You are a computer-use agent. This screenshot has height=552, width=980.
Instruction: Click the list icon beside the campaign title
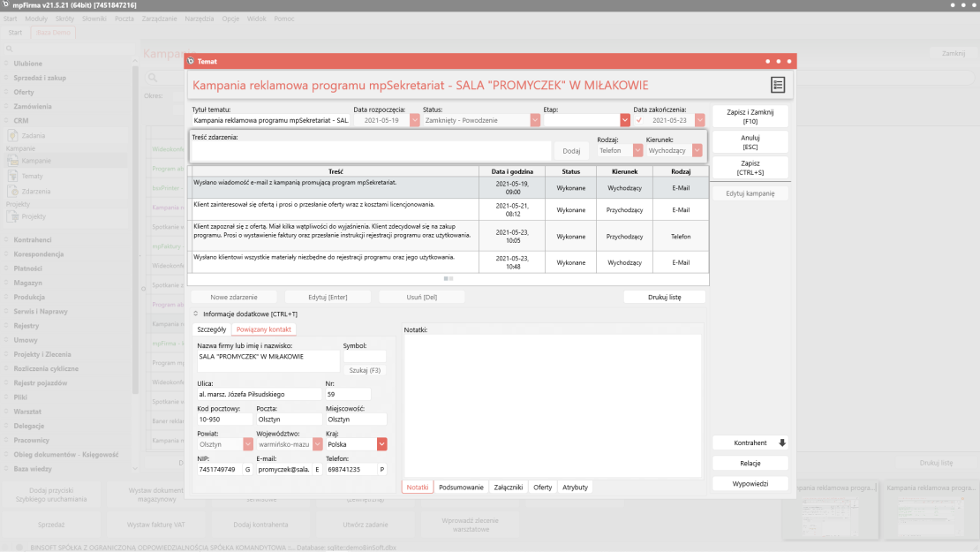(x=778, y=85)
